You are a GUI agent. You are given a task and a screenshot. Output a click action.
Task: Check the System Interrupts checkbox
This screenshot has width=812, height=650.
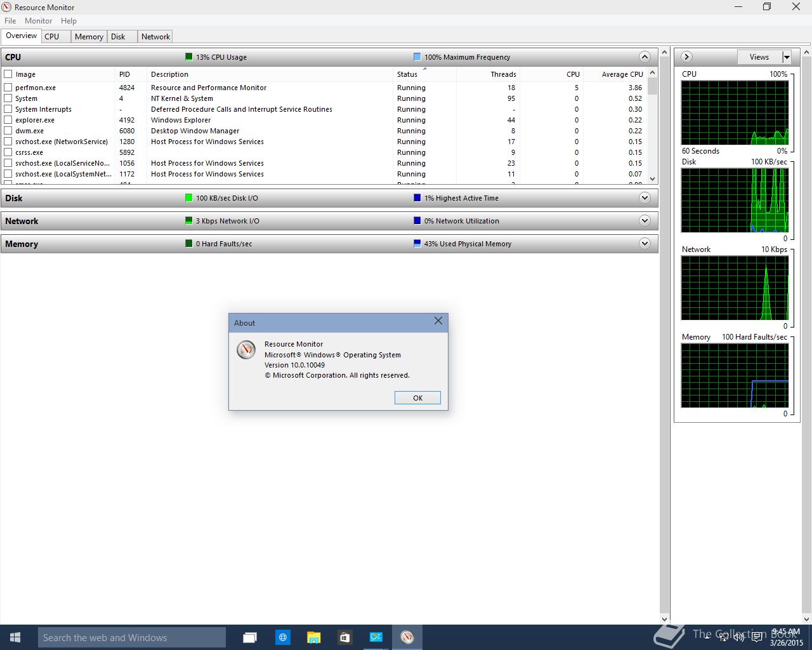coord(8,109)
